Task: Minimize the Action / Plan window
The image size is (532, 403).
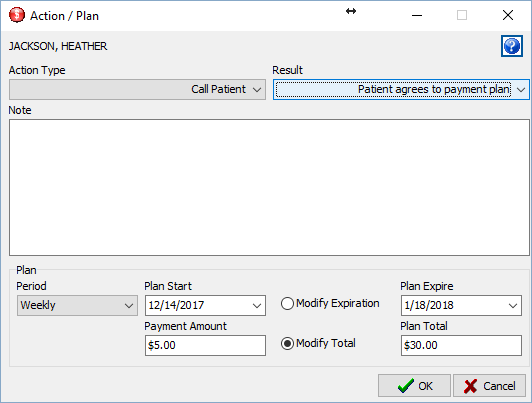Action: tap(417, 15)
